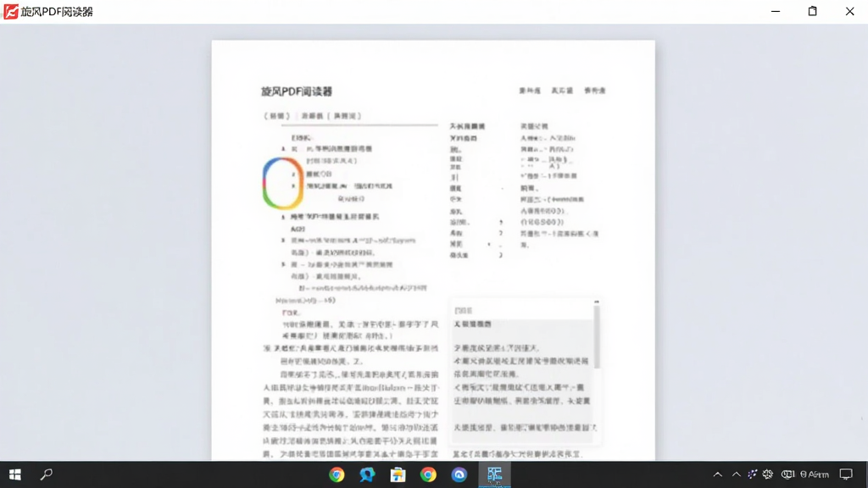Click the 旋风PDF阅读器 logo in title bar
The width and height of the screenshot is (868, 488).
pyautogui.click(x=11, y=12)
